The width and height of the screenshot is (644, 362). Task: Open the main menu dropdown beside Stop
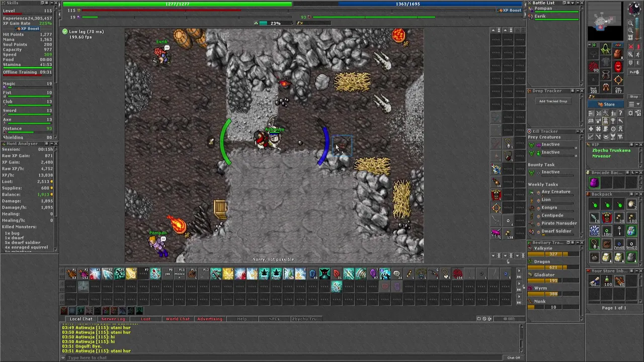click(x=634, y=104)
